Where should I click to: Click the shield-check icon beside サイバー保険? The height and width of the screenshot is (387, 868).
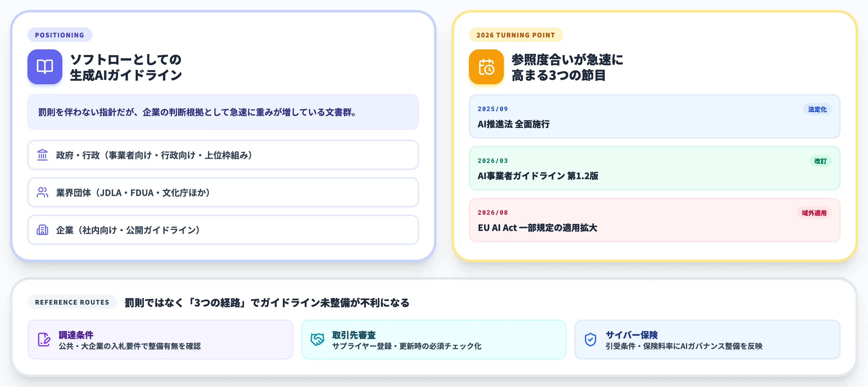click(x=591, y=340)
